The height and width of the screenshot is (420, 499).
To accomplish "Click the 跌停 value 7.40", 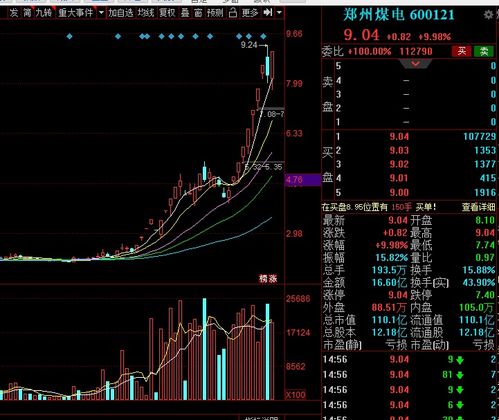I will tap(485, 295).
